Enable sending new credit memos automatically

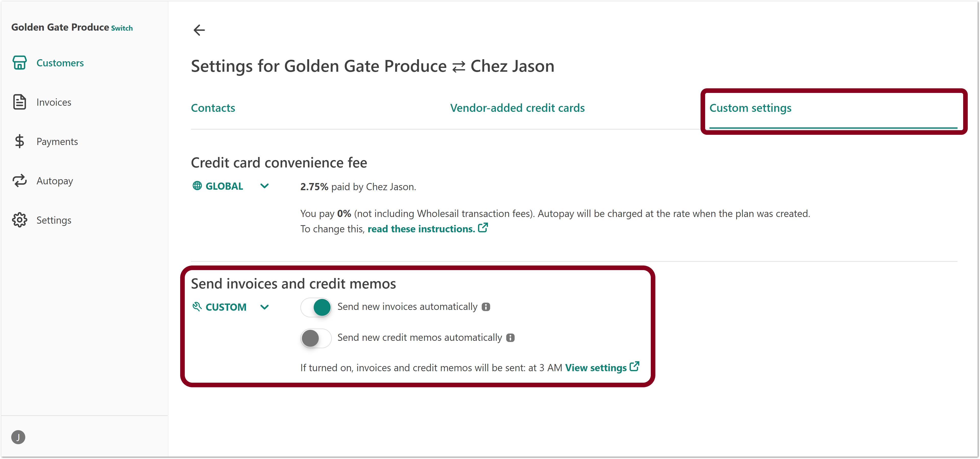(x=315, y=338)
